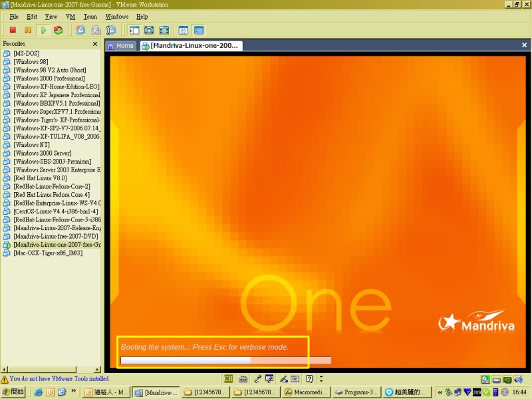Open the Windows menu

[x=117, y=17]
